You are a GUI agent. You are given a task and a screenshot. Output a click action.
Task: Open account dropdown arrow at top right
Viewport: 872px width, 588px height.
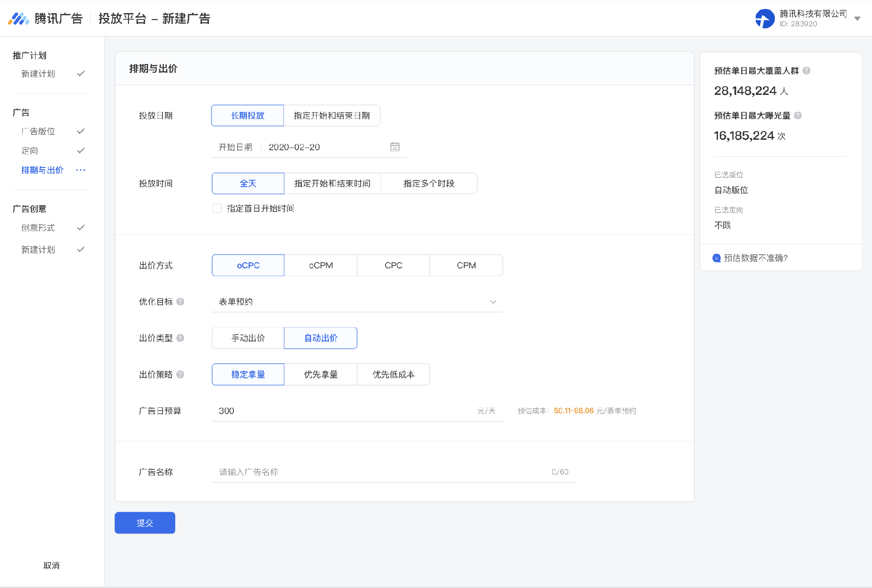[x=857, y=19]
